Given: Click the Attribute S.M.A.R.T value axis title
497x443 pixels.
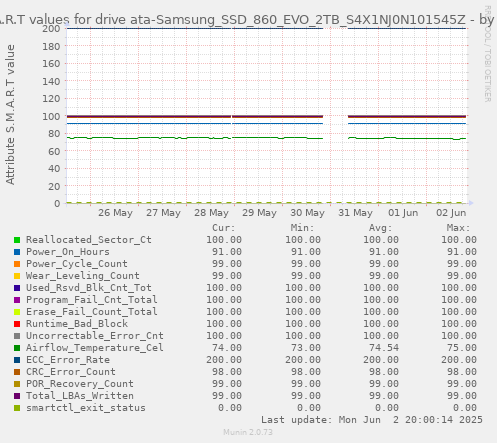Looking at the screenshot, I should click(10, 114).
